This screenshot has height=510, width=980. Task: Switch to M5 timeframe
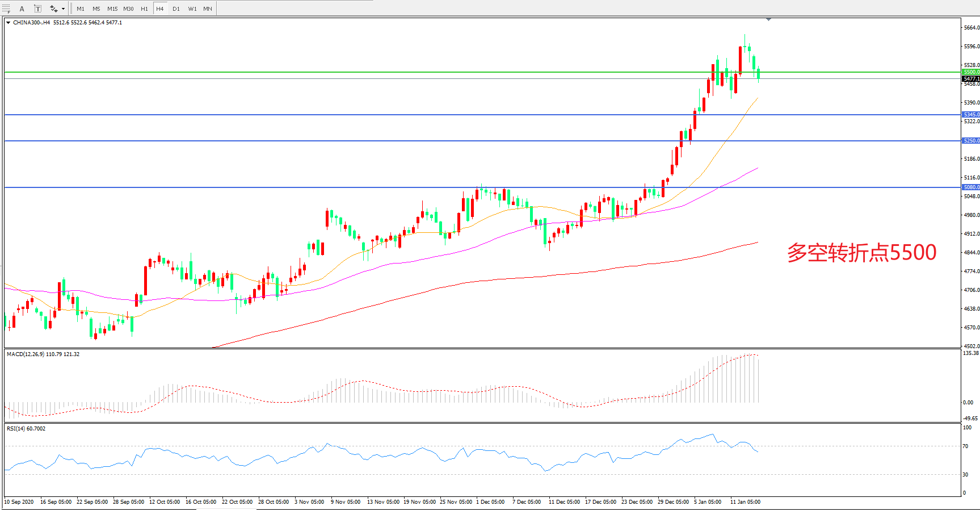tap(96, 9)
